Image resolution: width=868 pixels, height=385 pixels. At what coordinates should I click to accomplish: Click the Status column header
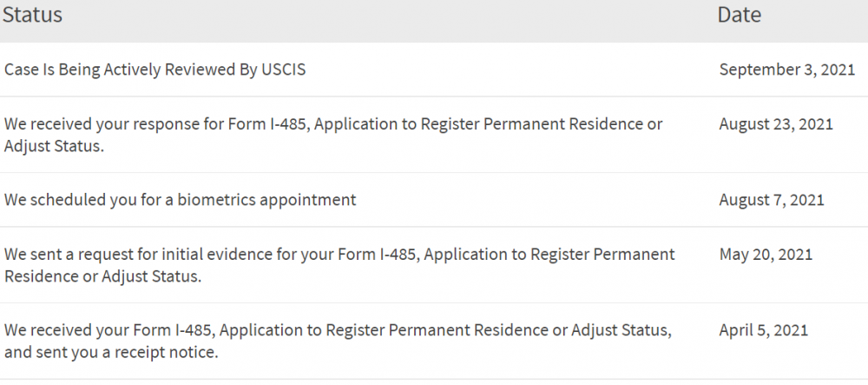click(32, 15)
